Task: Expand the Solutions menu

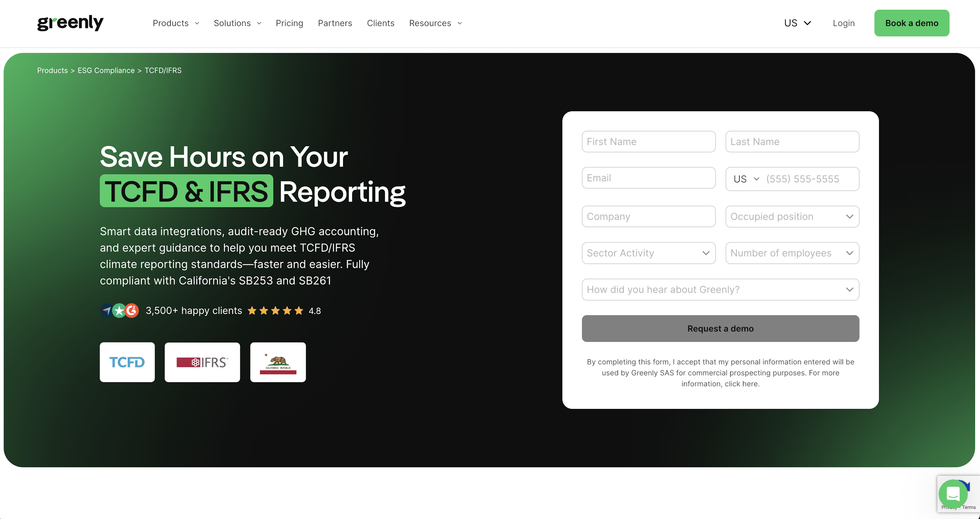Action: (x=237, y=23)
